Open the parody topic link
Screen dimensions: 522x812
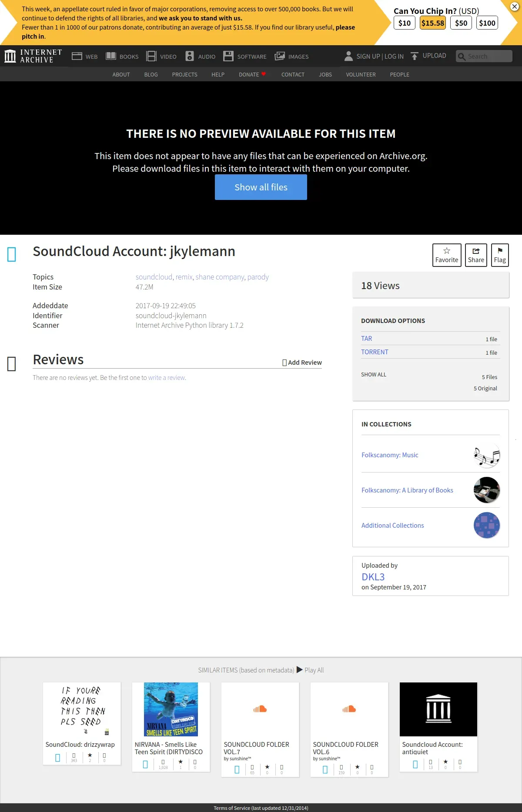[258, 277]
